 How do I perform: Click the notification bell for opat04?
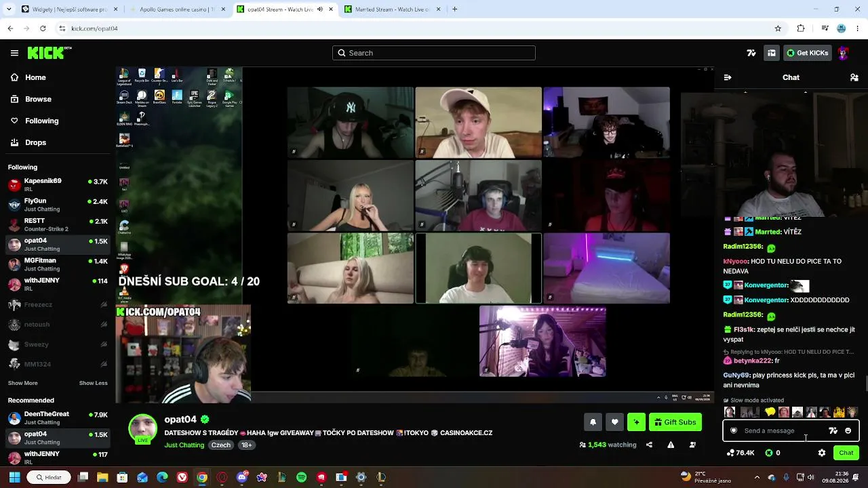593,422
